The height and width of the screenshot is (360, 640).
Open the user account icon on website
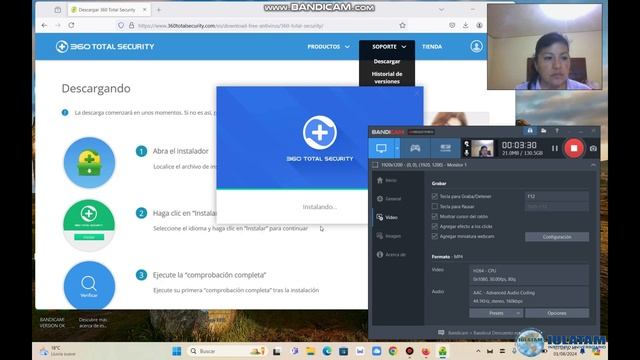pos(476,47)
